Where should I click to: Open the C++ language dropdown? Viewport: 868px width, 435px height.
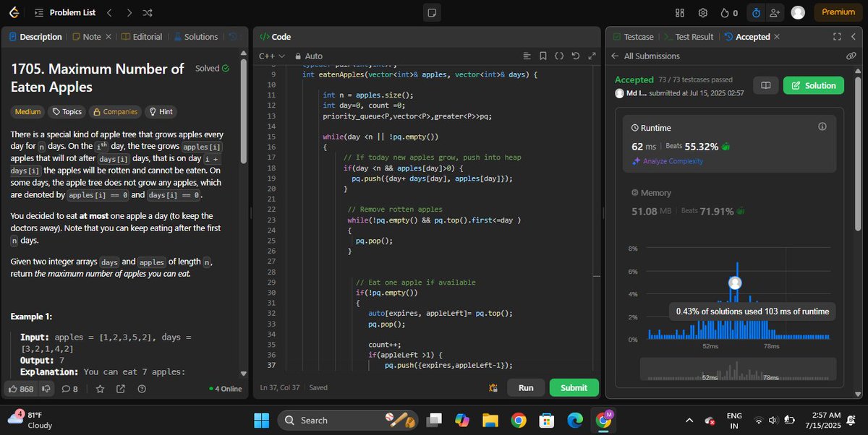pos(273,56)
